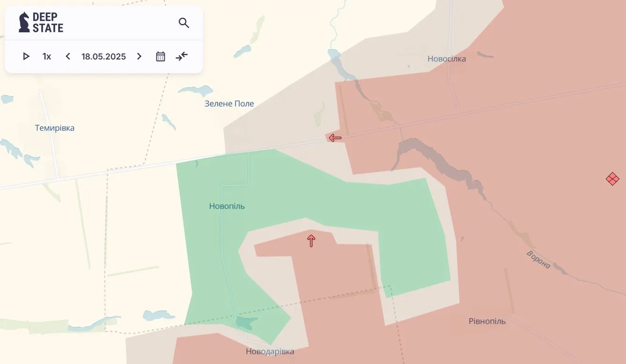The image size is (626, 364).
Task: Open the search magnifier icon
Action: click(x=184, y=23)
